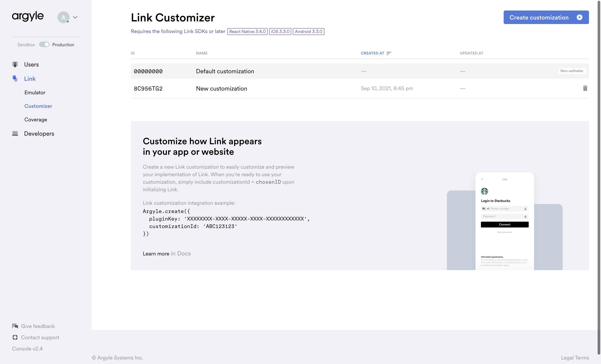The height and width of the screenshot is (364, 601).
Task: Click the Updated At column header
Action: pos(472,53)
